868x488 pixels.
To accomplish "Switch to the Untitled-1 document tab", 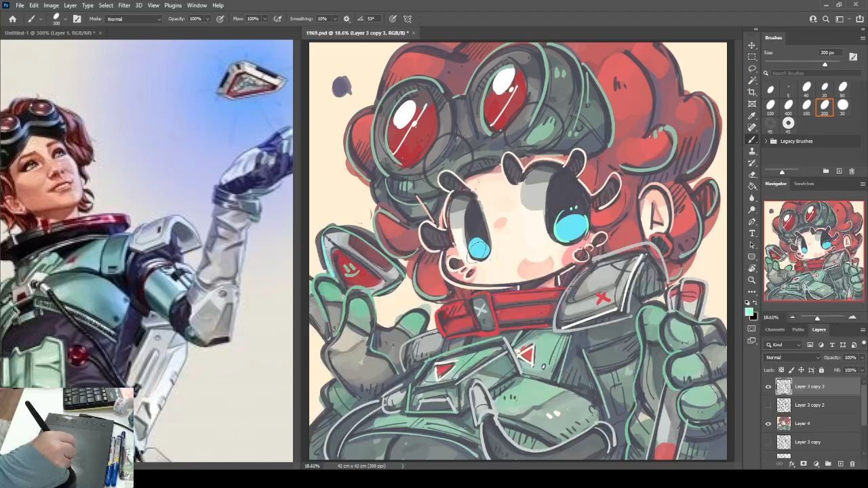I will pos(50,33).
